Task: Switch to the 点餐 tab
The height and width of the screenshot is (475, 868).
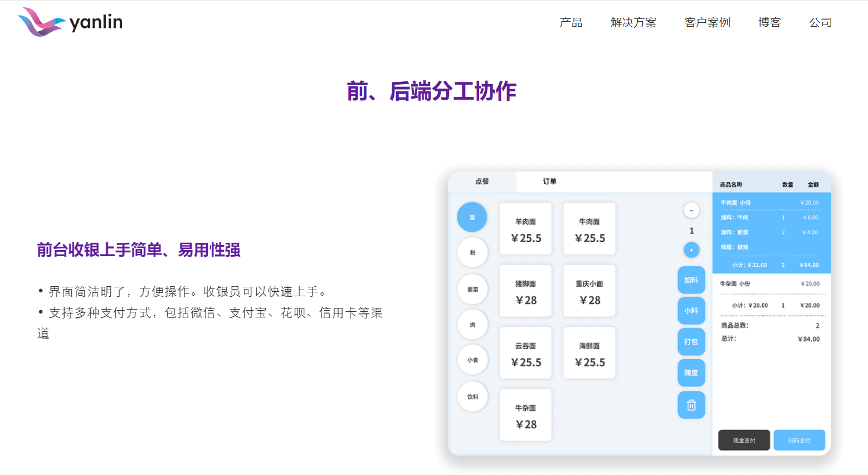Action: (x=482, y=182)
